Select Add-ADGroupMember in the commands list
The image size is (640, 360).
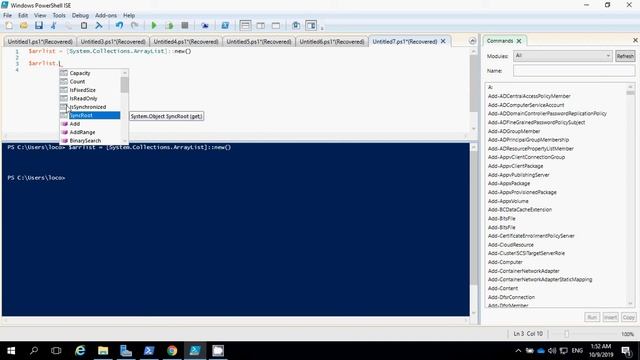514,131
